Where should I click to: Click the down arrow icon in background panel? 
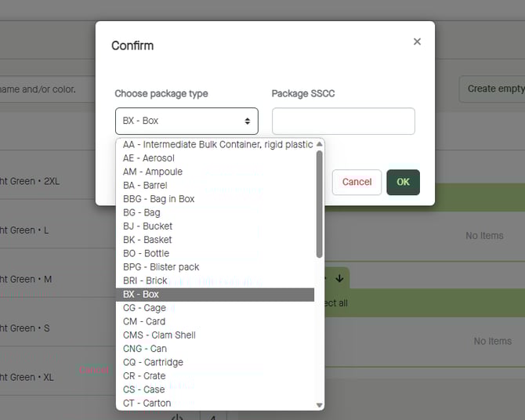[x=339, y=278]
